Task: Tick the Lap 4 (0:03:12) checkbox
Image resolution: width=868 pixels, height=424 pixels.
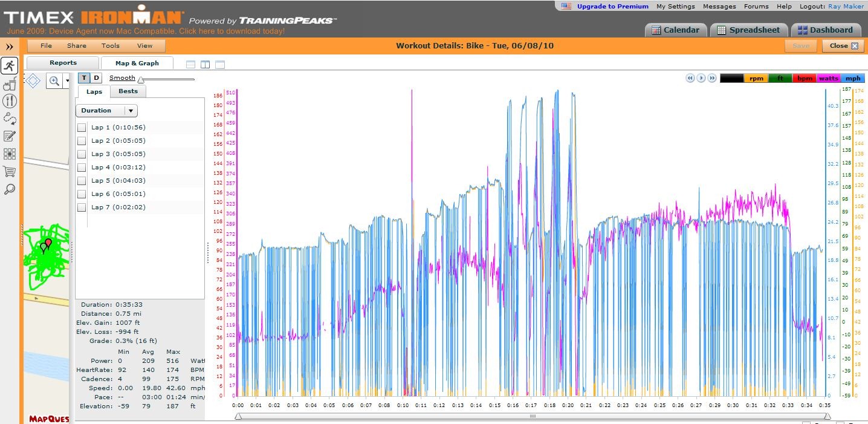Action: pos(82,168)
